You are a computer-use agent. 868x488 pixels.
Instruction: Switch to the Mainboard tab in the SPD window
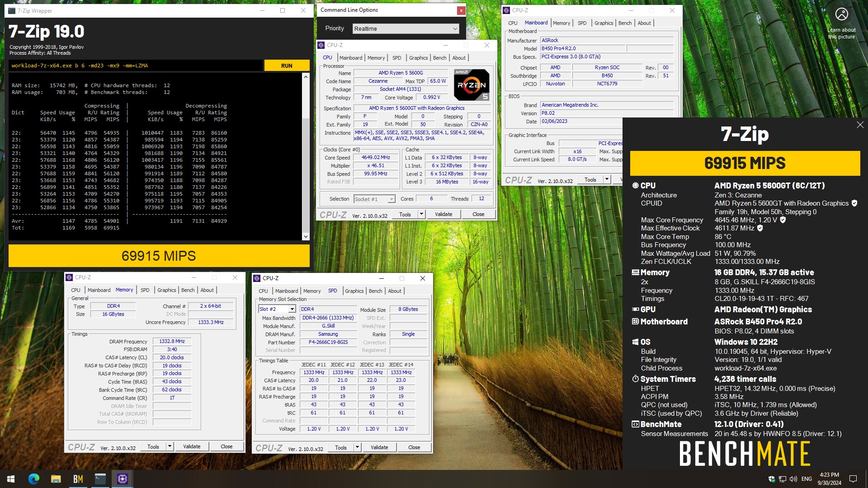point(287,291)
